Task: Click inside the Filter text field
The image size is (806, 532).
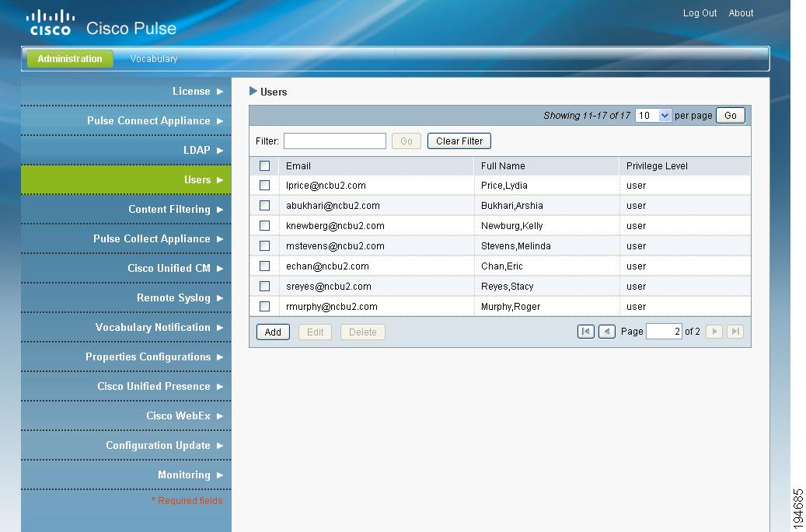Action: coord(335,141)
